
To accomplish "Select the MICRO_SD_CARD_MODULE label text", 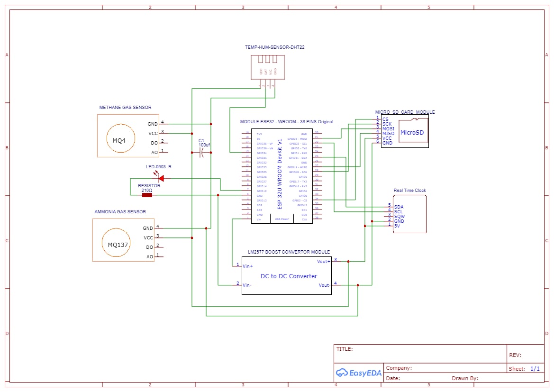I will pyautogui.click(x=405, y=112).
